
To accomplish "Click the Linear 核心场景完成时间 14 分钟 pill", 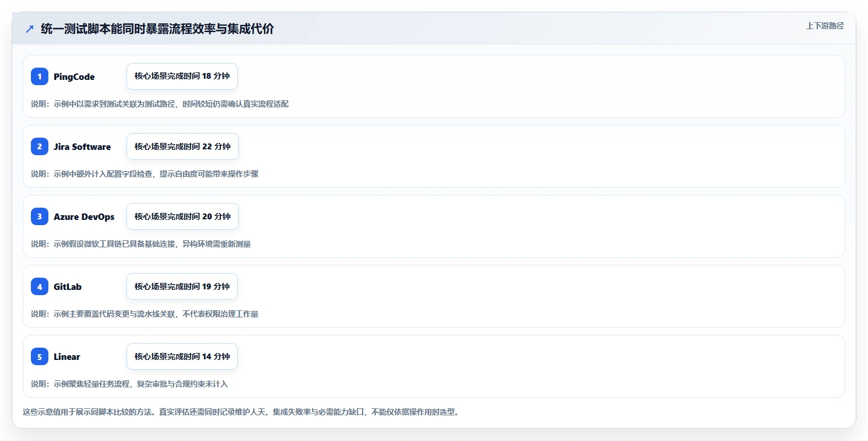I will click(182, 356).
